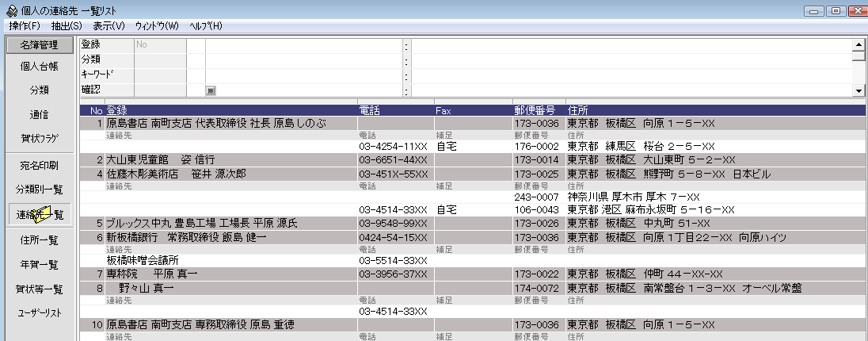The height and width of the screenshot is (341, 868).
Task: Open 年賀一覧 from the sidebar
Action: point(40,264)
